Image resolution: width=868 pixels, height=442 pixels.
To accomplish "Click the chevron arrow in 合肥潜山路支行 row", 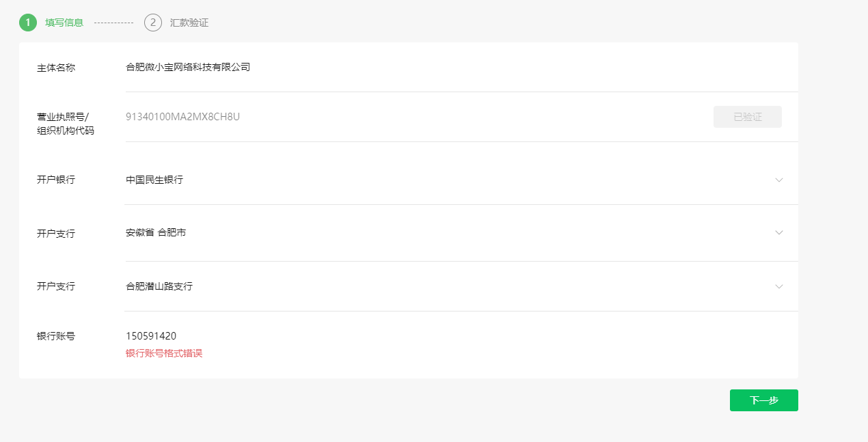I will (778, 286).
